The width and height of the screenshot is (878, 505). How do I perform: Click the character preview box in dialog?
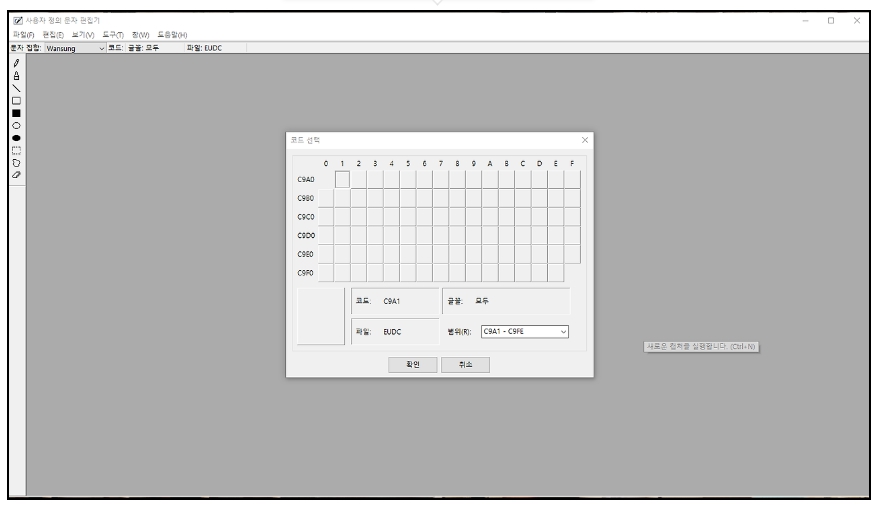pyautogui.click(x=321, y=316)
